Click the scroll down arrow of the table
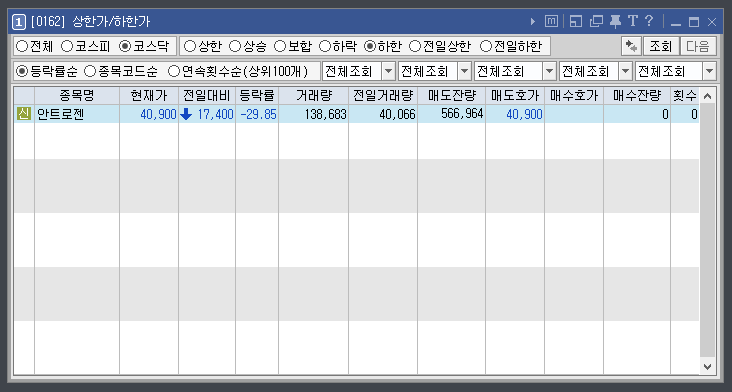 pyautogui.click(x=707, y=366)
